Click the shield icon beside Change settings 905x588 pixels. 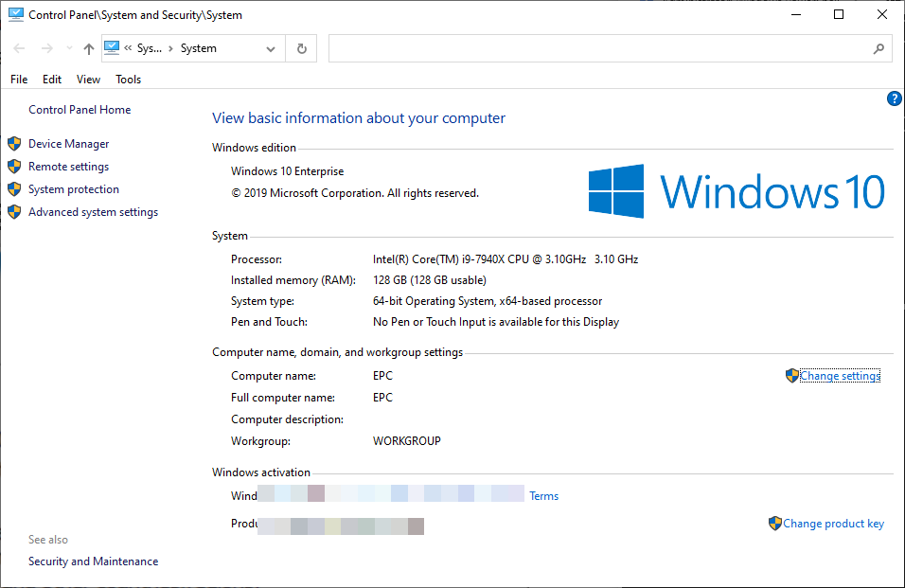(x=792, y=375)
